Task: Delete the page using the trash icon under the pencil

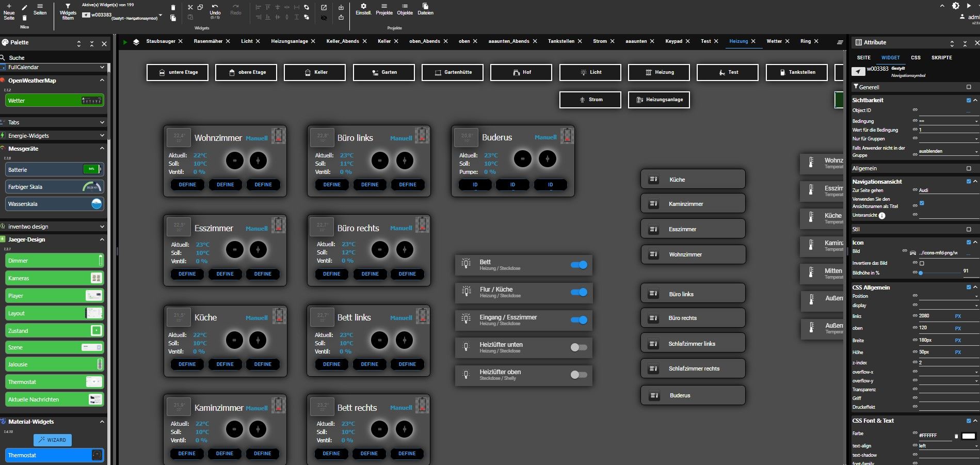Action: pos(25,18)
